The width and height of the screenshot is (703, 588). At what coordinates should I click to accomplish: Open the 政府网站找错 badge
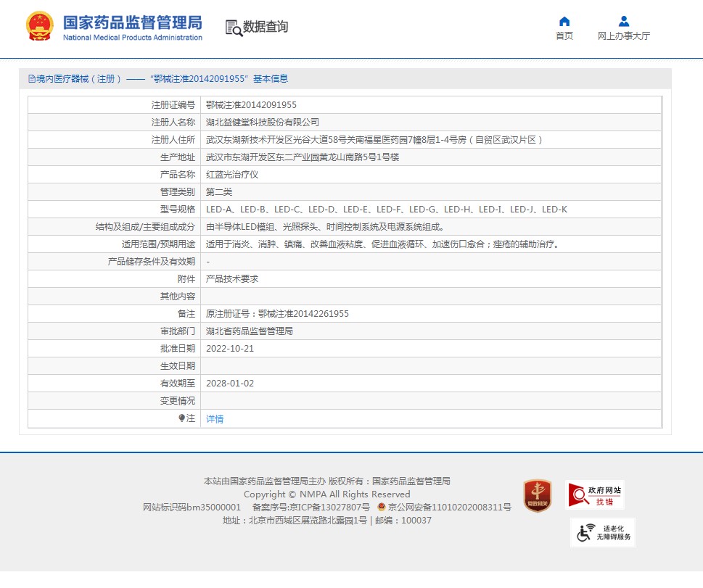(x=594, y=495)
